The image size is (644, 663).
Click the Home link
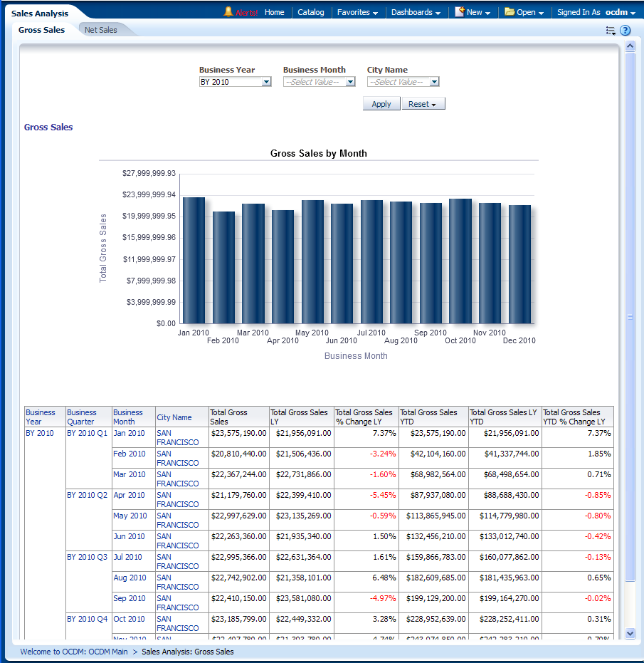[274, 12]
